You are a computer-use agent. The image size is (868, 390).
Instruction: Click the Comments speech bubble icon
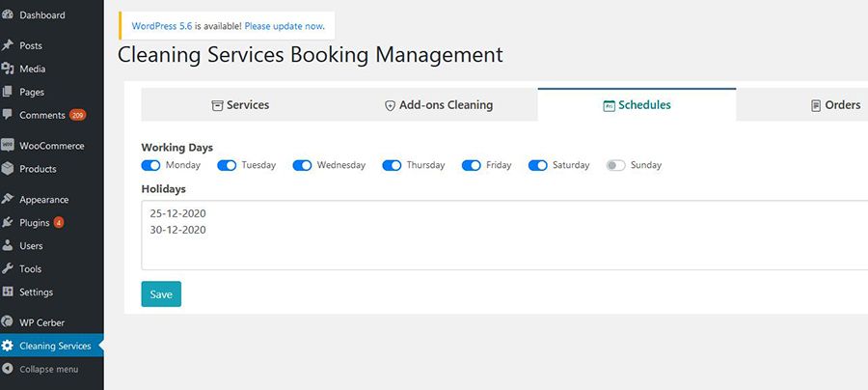[7, 114]
